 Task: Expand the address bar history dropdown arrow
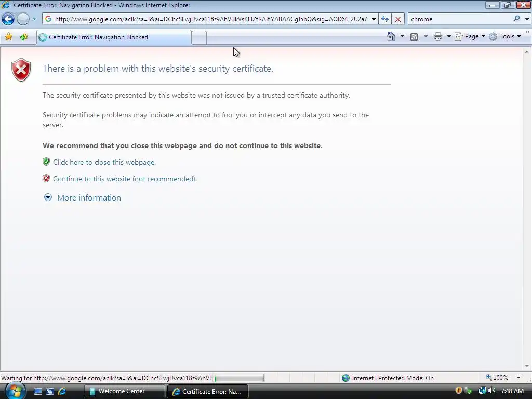pyautogui.click(x=374, y=19)
